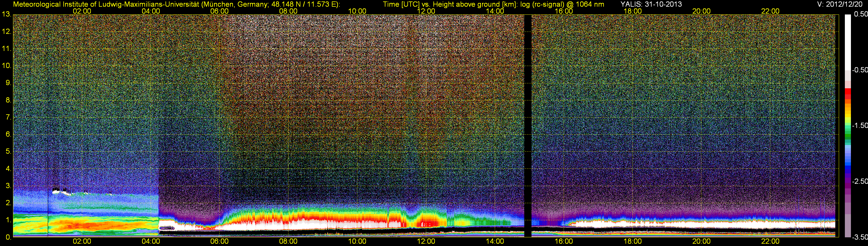Click the 9 km height axis label
Image resolution: width=868 pixels, height=246 pixels.
coord(8,83)
